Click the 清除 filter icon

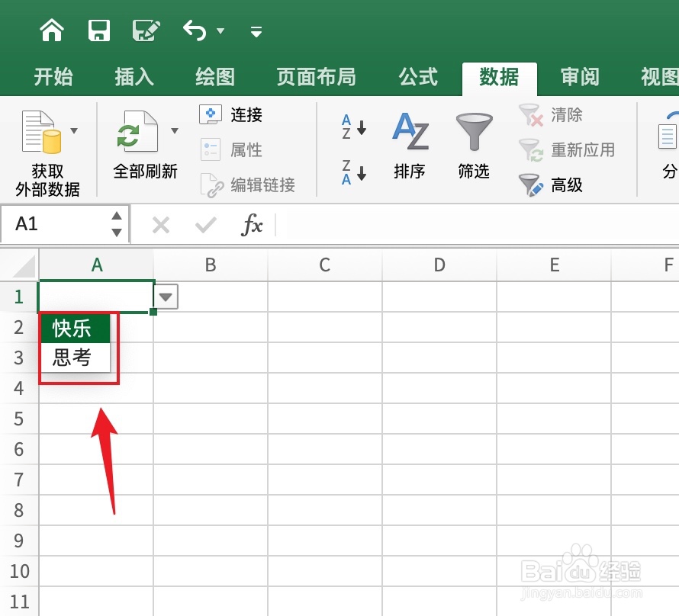pos(530,115)
